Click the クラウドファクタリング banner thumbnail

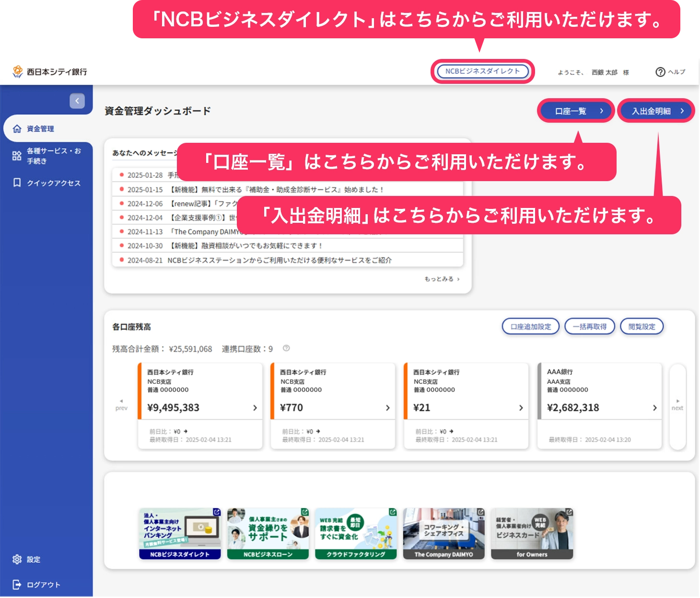point(356,534)
